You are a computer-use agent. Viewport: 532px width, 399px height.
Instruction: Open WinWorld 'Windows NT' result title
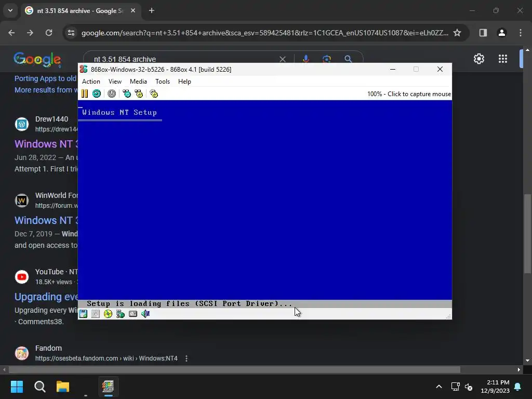coord(46,220)
